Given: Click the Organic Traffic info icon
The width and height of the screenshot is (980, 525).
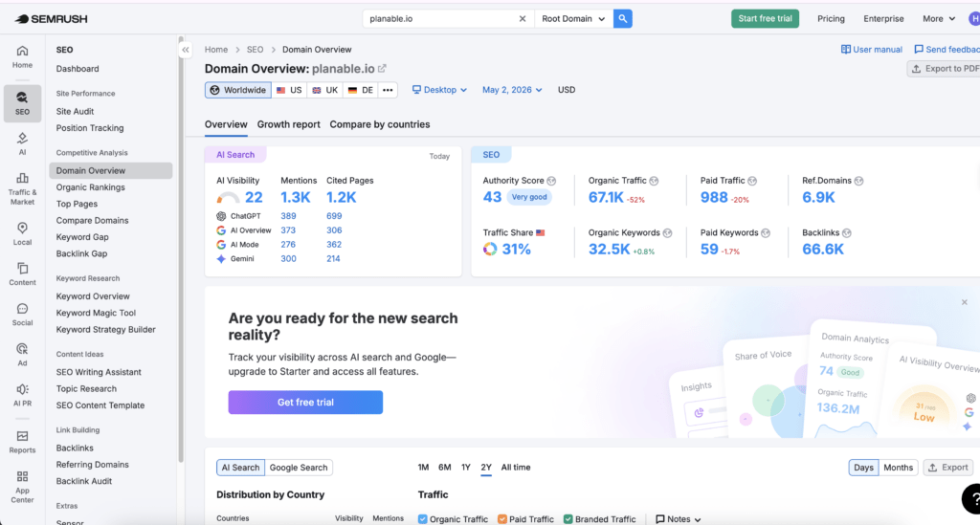Looking at the screenshot, I should point(654,181).
